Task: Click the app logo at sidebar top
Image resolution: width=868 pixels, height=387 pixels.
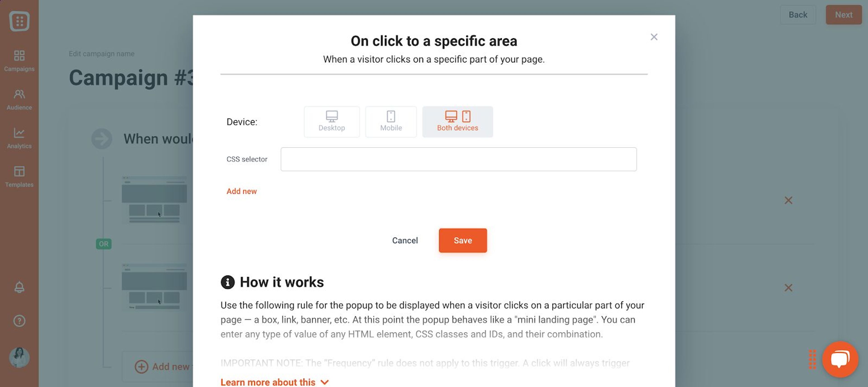Action: click(19, 21)
